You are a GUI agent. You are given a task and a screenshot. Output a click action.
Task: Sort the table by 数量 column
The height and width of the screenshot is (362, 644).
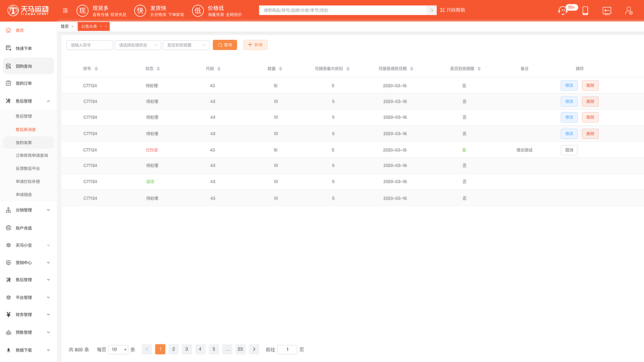coord(281,68)
